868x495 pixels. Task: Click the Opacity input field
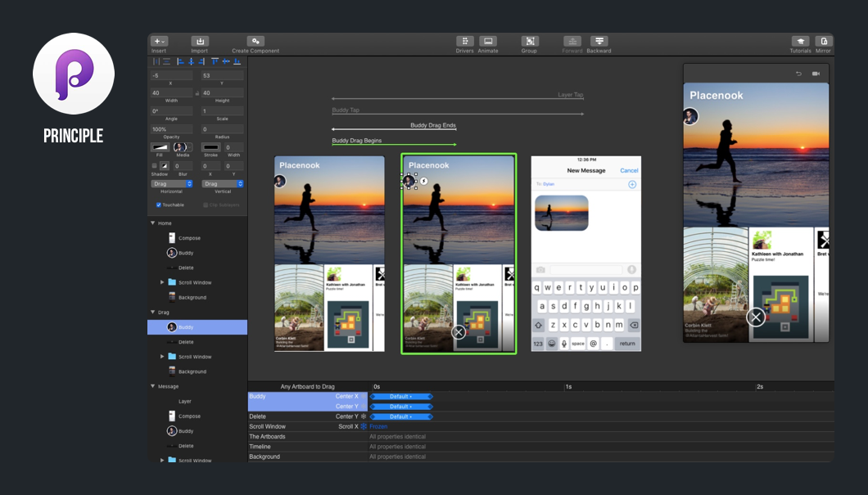click(x=172, y=129)
